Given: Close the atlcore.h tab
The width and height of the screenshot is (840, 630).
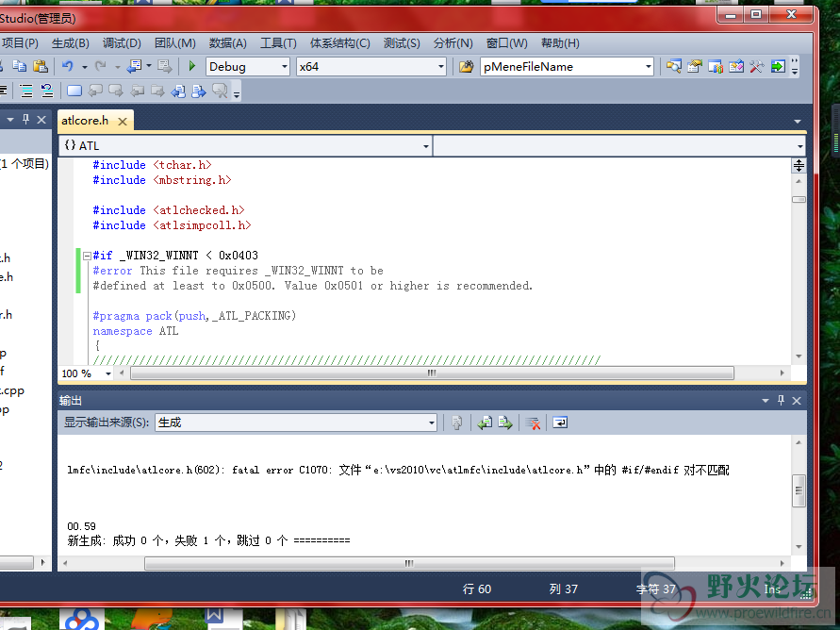Looking at the screenshot, I should click(123, 122).
